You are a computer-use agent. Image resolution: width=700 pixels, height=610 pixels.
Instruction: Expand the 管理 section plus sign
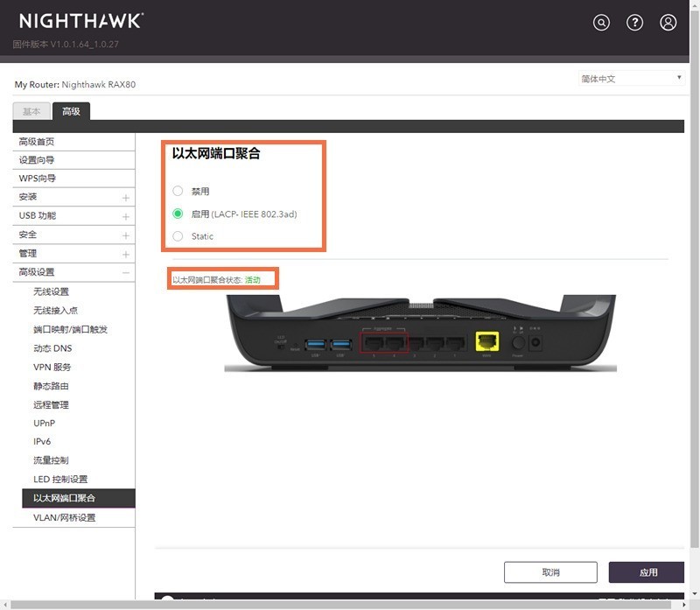tap(126, 254)
